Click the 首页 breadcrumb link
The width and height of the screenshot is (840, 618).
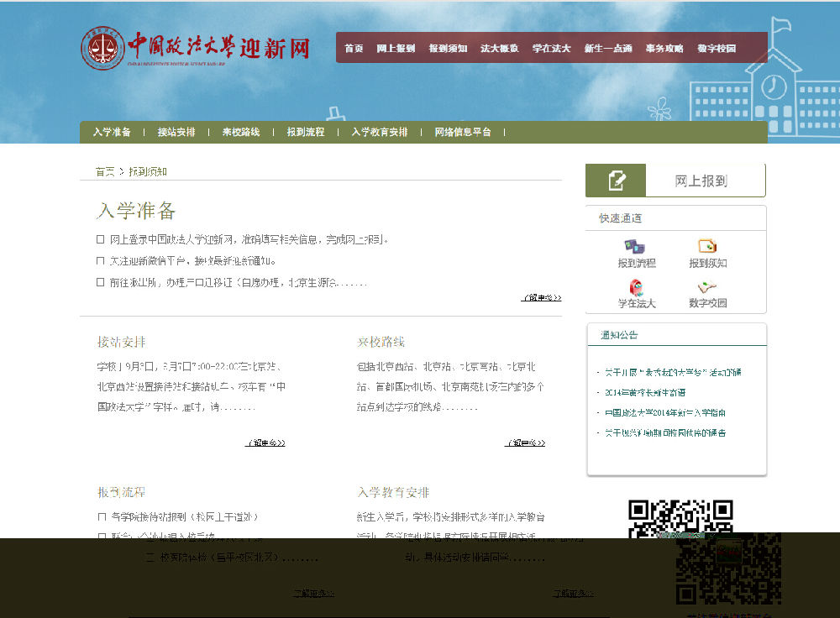(x=105, y=171)
